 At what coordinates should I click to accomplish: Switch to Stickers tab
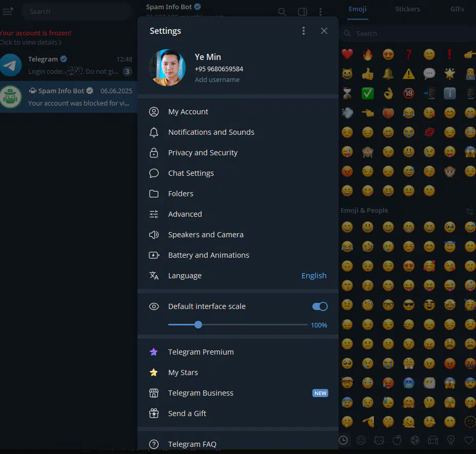click(x=407, y=9)
